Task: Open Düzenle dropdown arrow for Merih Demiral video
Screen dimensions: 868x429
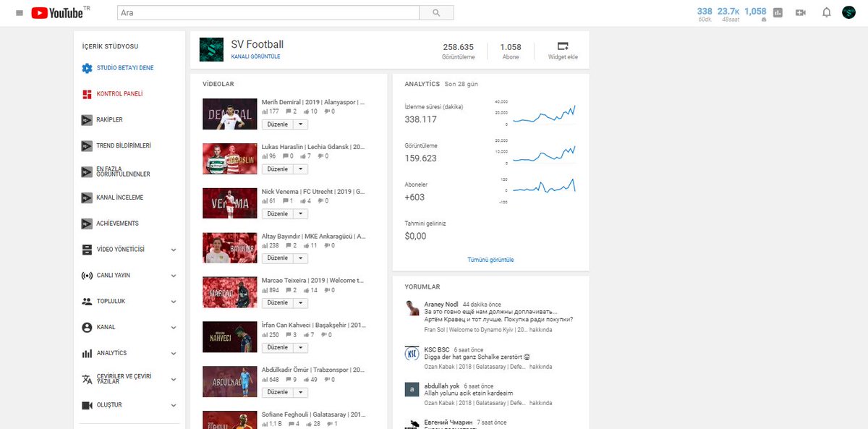Action: 300,124
